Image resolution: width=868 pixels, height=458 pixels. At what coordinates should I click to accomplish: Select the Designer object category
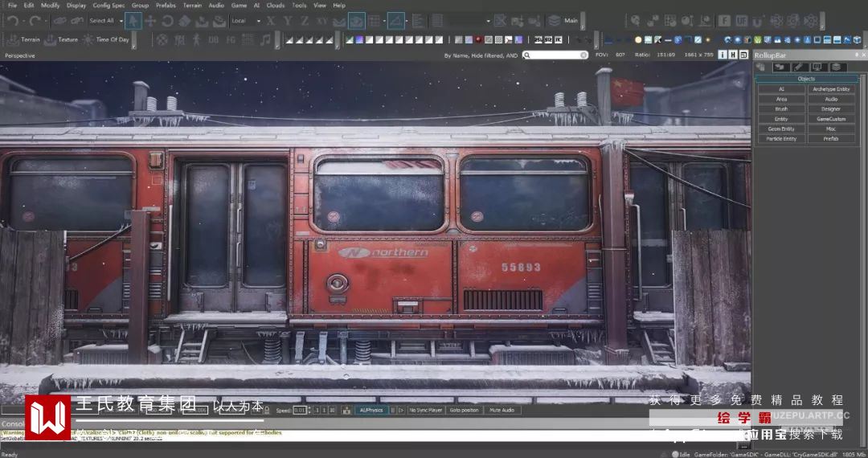point(831,109)
